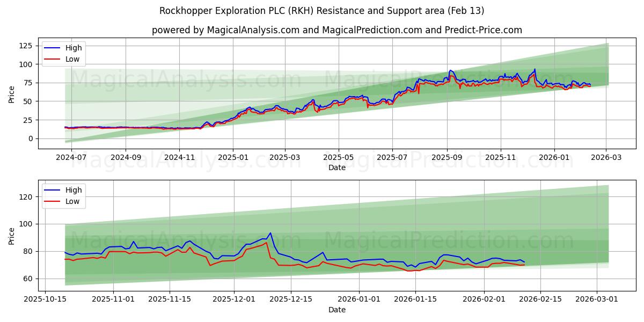Click the 100 price tick on bottom chart
Screen dimensions: 644x322
pos(27,224)
